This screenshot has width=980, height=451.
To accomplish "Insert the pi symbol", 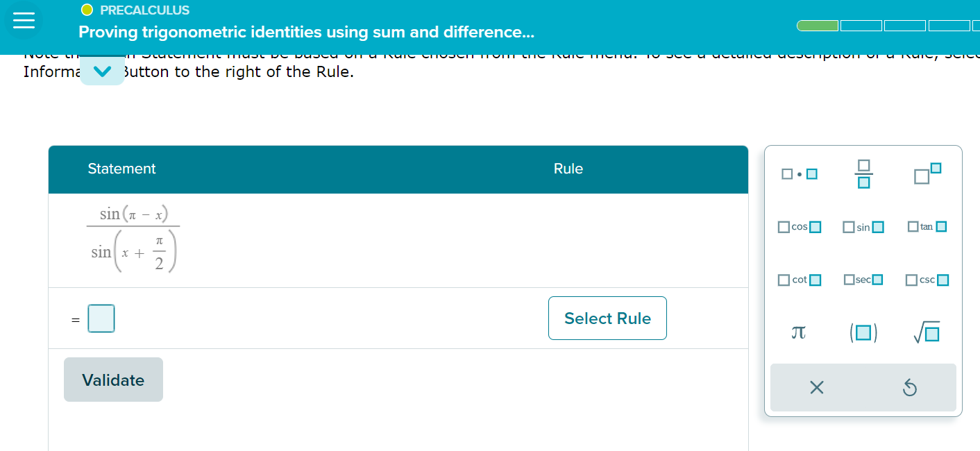I will point(799,332).
